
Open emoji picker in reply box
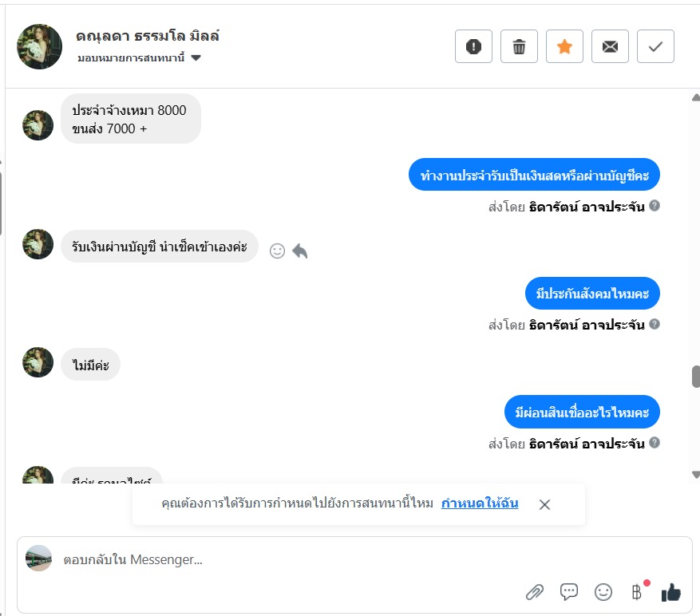(603, 592)
